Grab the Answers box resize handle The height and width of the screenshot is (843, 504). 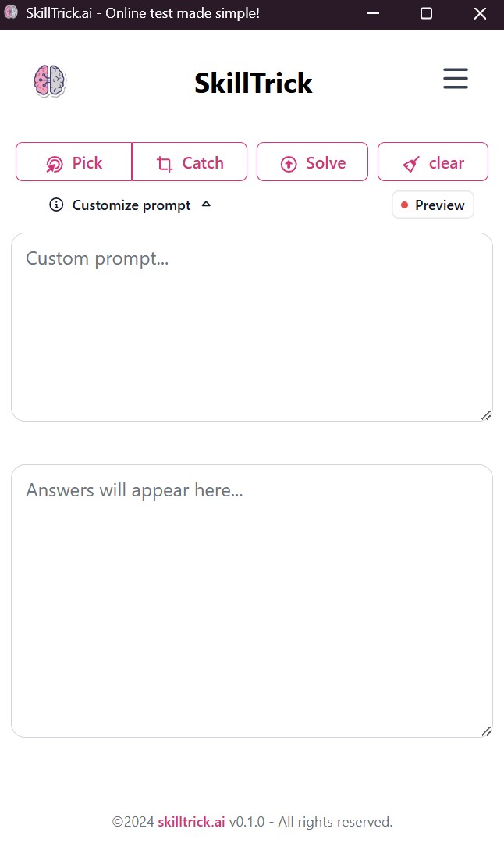tap(486, 731)
